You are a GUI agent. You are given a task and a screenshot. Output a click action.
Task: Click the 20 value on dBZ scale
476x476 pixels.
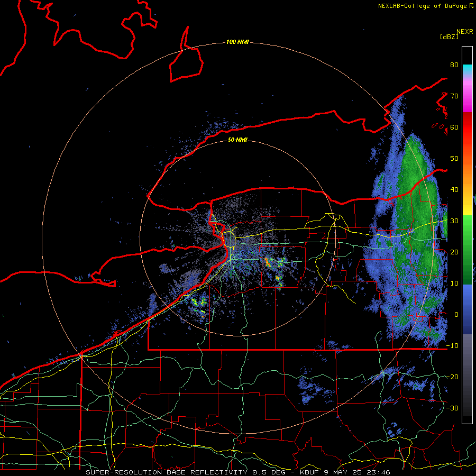click(x=454, y=252)
